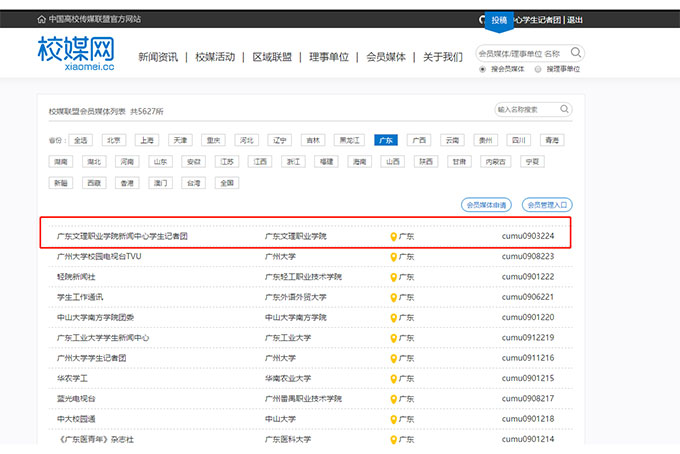The width and height of the screenshot is (680, 454).
Task: Click the home icon in top bar
Action: click(x=41, y=19)
